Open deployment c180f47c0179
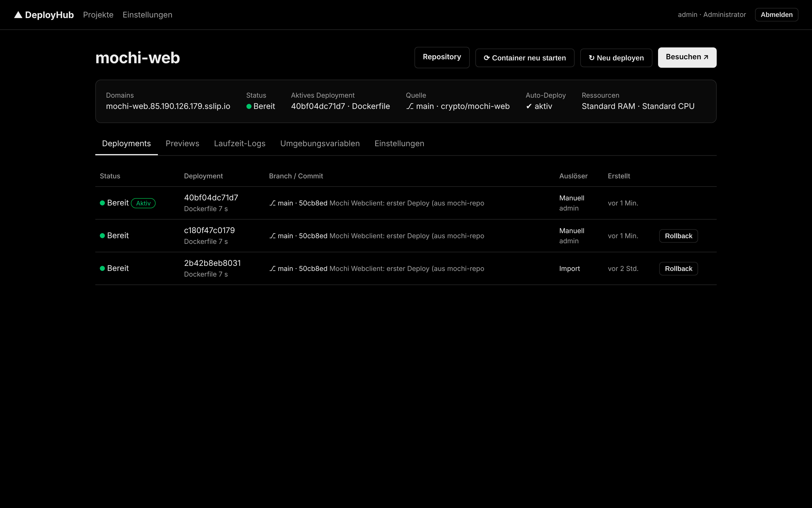812x508 pixels. [209, 230]
